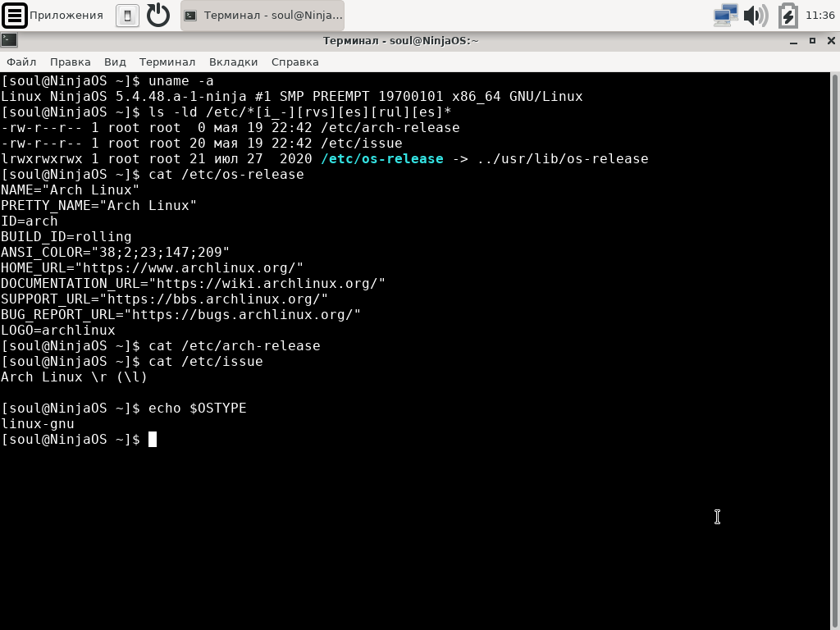Click the DOCUMENTATION_URL wiki line
The height and width of the screenshot is (630, 840).
(x=193, y=283)
